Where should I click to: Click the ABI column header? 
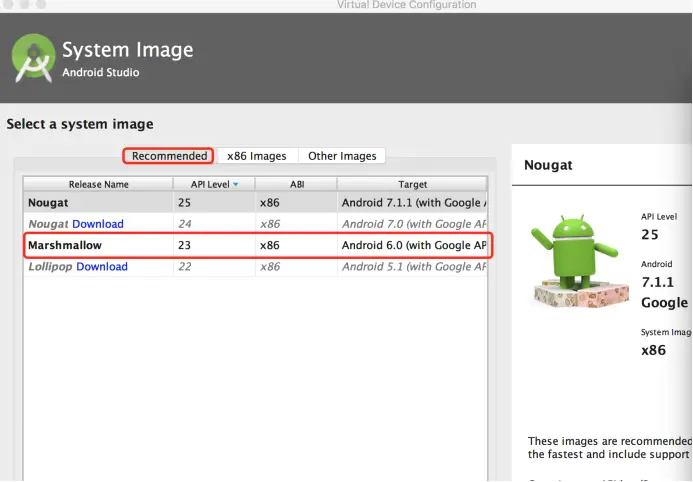tap(297, 184)
